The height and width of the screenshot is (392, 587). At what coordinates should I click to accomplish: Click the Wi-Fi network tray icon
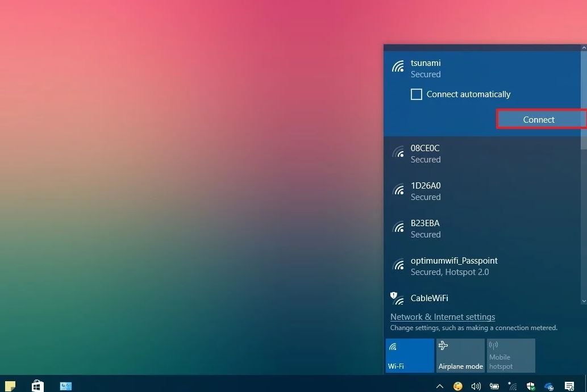512,386
